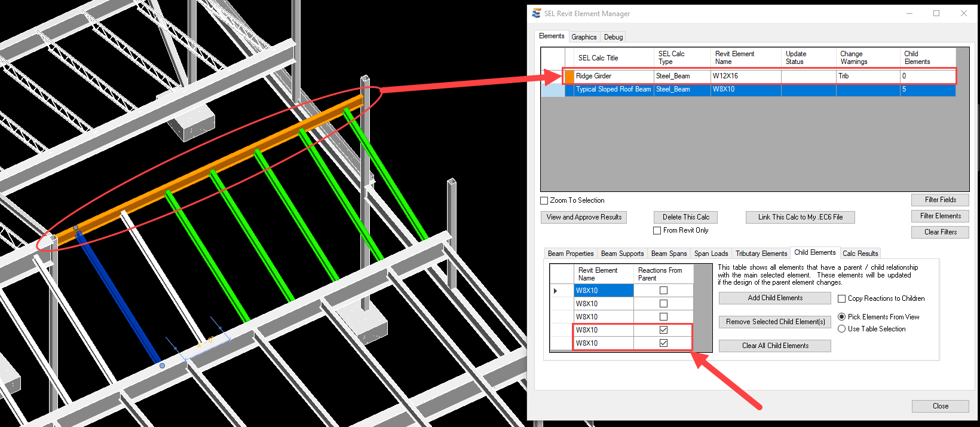
Task: Sort by Revit Element Name column header
Action: (746, 58)
